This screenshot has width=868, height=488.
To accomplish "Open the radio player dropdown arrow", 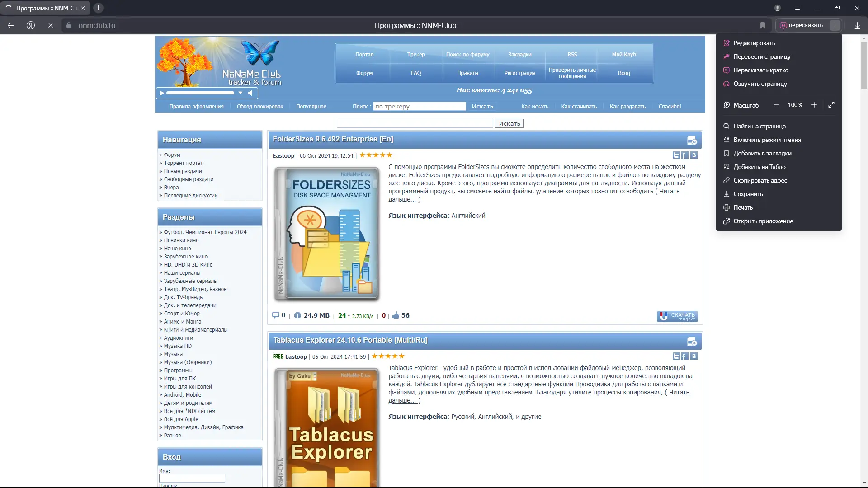I will point(241,93).
